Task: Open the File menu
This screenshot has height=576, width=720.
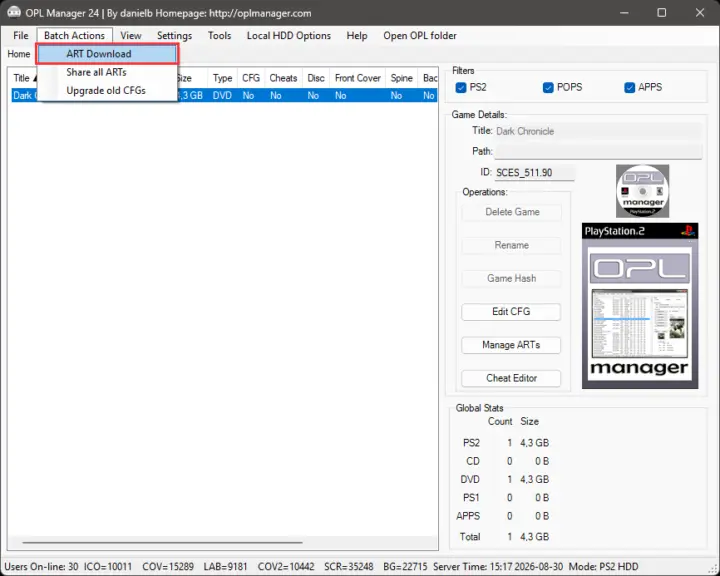Action: 21,35
